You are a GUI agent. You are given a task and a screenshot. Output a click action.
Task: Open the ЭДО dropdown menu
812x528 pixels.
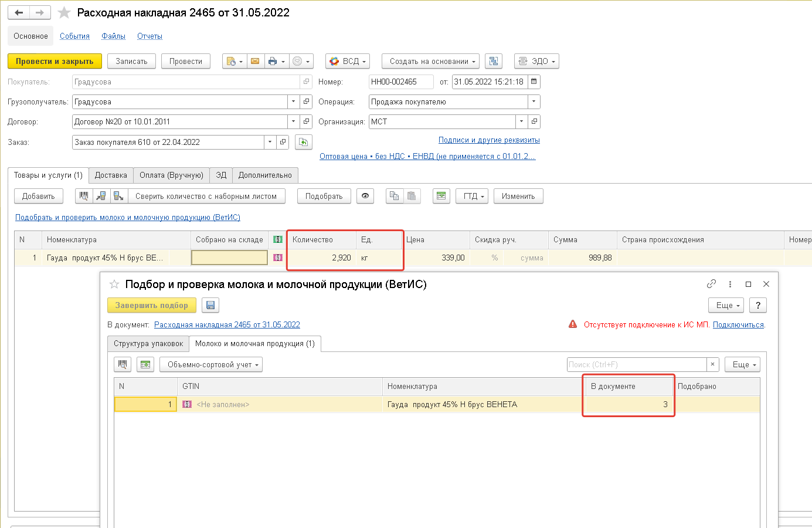(x=536, y=61)
